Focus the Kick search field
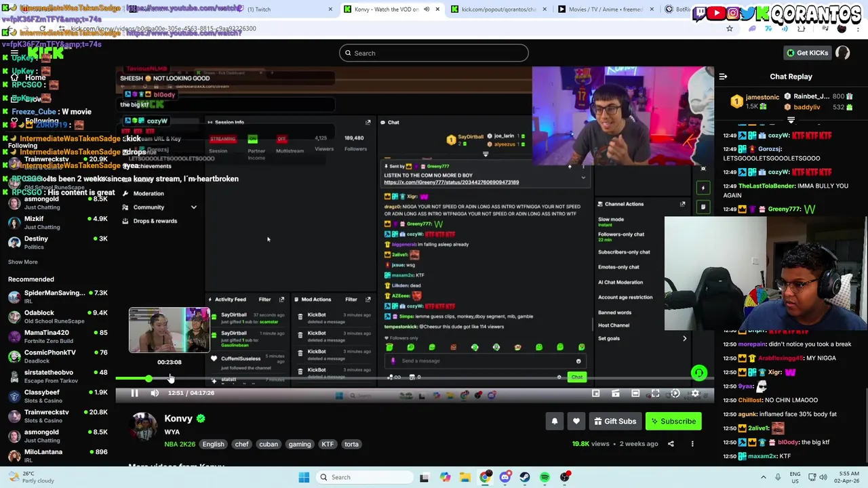 tap(434, 53)
